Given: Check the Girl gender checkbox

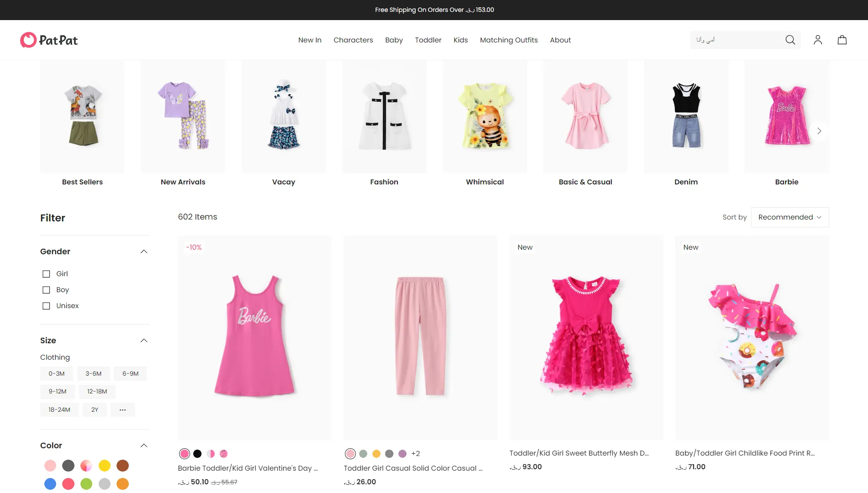Looking at the screenshot, I should click(46, 274).
